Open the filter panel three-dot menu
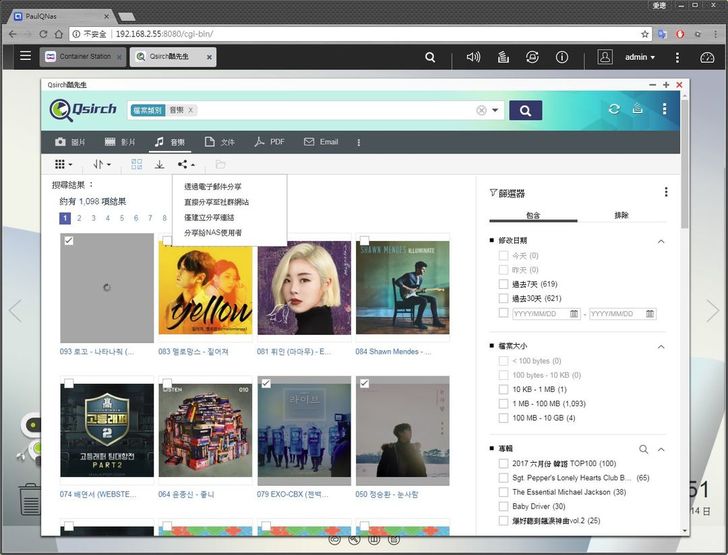The image size is (728, 555). click(x=666, y=192)
